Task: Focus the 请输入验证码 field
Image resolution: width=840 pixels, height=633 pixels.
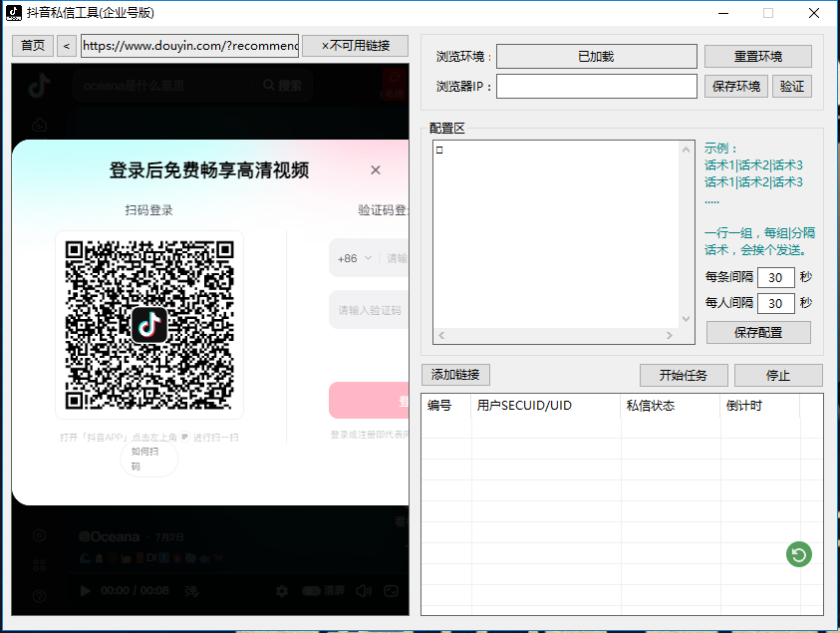Action: pos(369,310)
